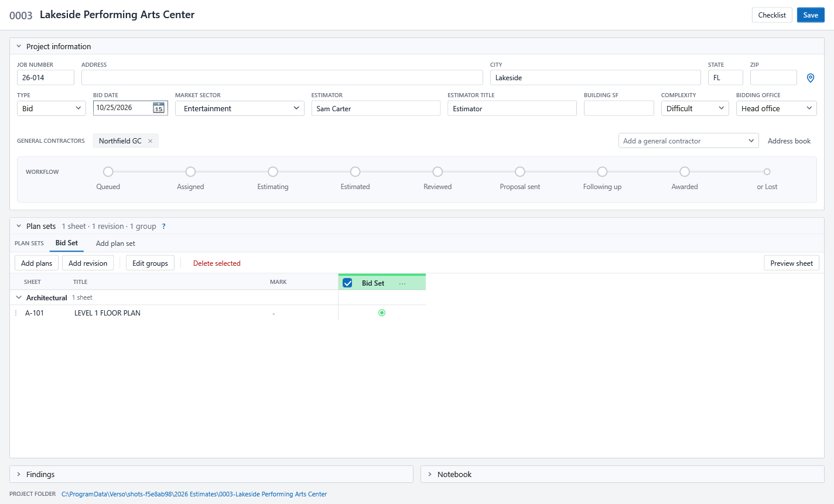Click Delete selected

tap(217, 263)
